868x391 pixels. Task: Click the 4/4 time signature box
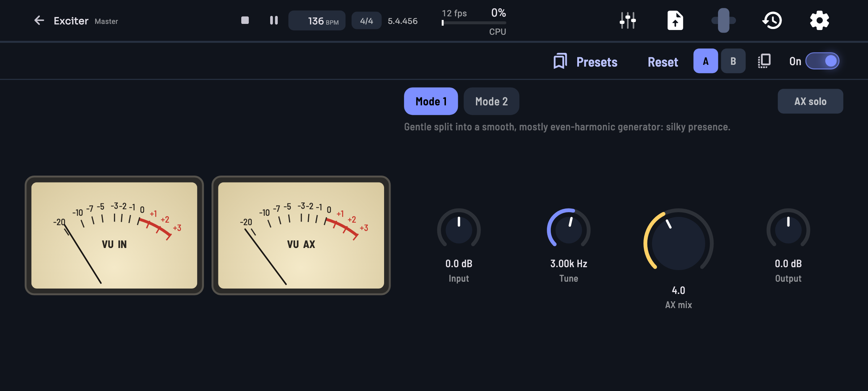click(x=366, y=21)
